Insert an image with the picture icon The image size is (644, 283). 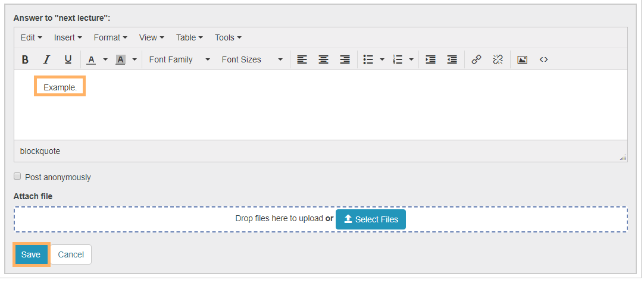522,59
